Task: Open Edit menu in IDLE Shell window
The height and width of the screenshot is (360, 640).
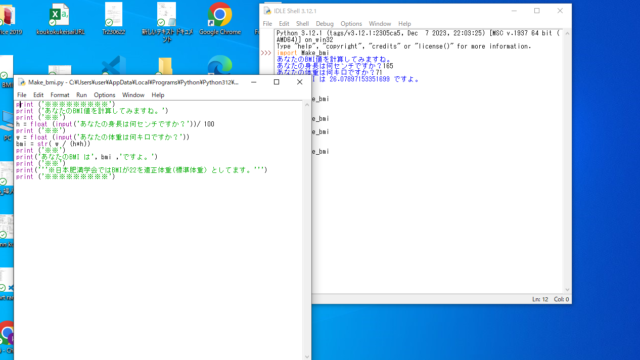Action: 284,24
